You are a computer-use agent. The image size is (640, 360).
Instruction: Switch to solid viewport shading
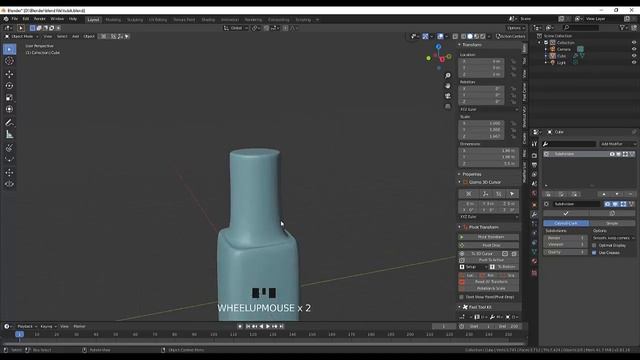470,36
